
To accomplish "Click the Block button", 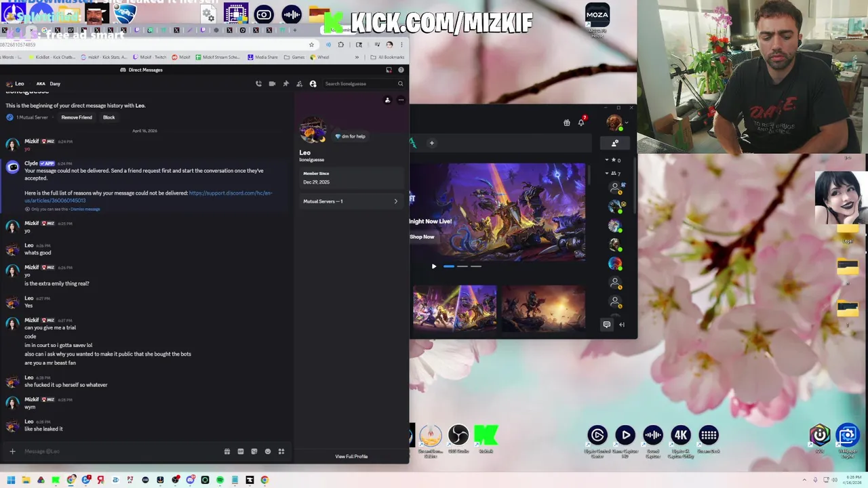I will pyautogui.click(x=108, y=117).
